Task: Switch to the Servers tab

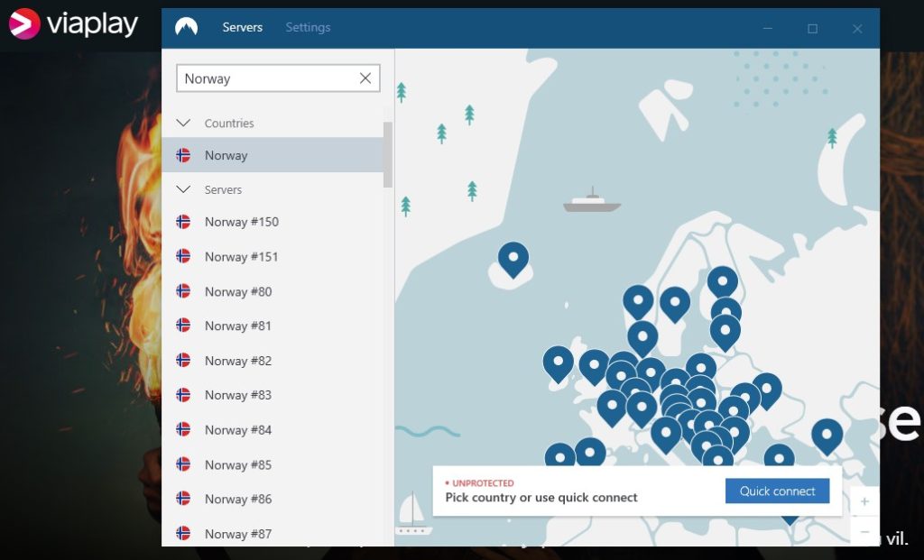Action: 242,27
